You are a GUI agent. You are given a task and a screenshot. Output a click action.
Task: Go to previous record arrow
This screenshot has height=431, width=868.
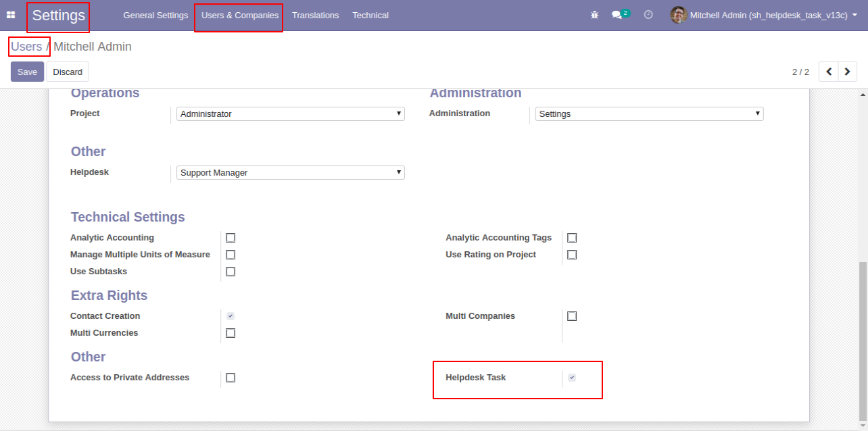coord(828,72)
